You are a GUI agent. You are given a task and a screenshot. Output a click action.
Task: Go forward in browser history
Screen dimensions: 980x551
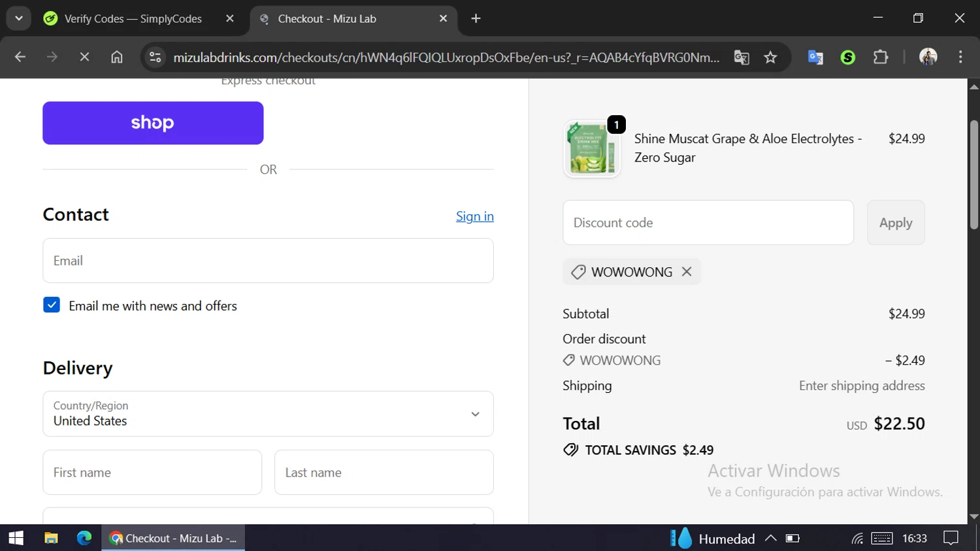click(x=52, y=58)
